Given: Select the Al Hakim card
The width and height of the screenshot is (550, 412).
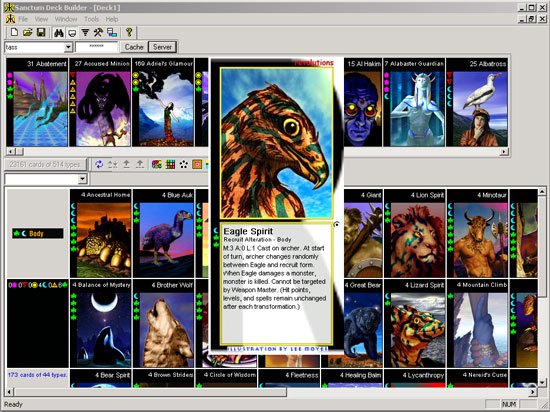Looking at the screenshot, I should 363,102.
